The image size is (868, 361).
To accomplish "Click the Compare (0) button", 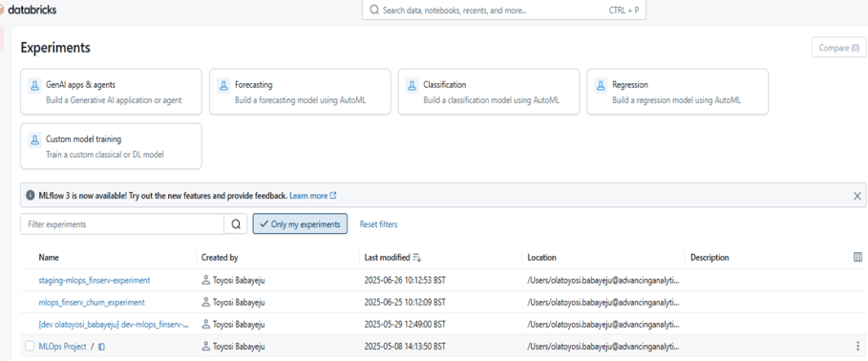I will (838, 48).
